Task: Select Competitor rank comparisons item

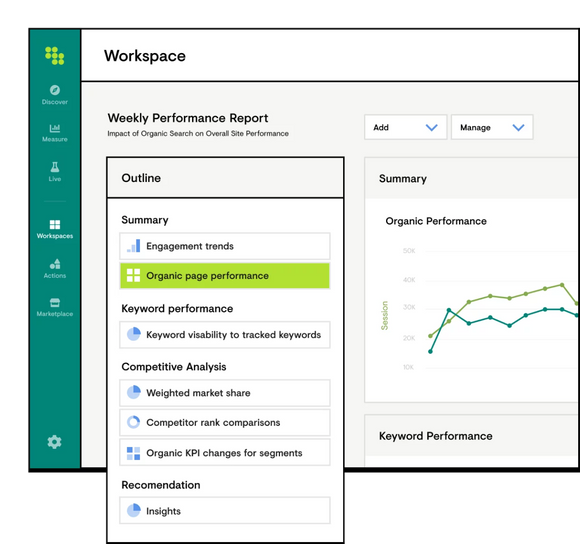Action: [x=225, y=422]
